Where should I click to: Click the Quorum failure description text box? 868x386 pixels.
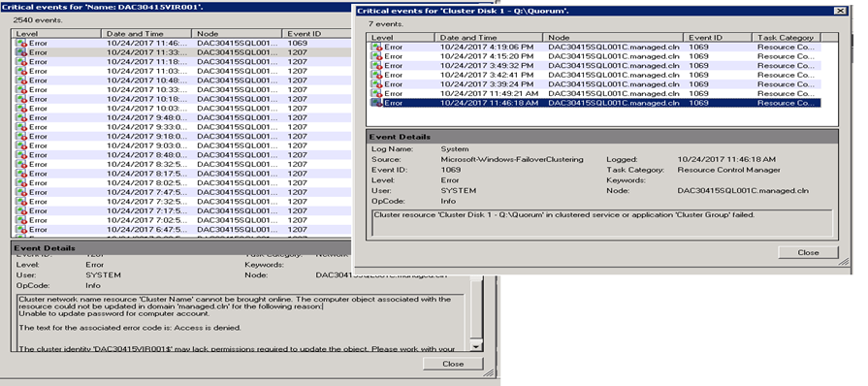pos(601,223)
